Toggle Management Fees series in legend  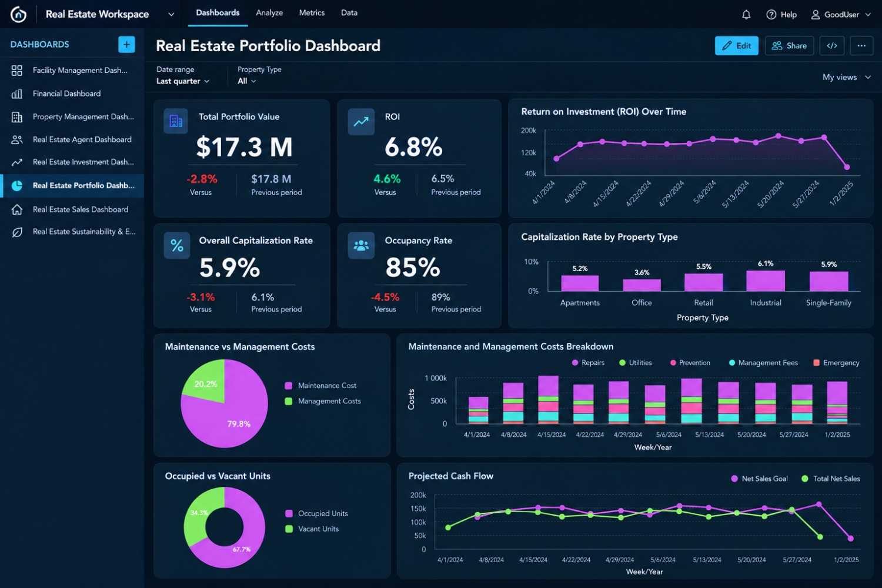pos(763,363)
